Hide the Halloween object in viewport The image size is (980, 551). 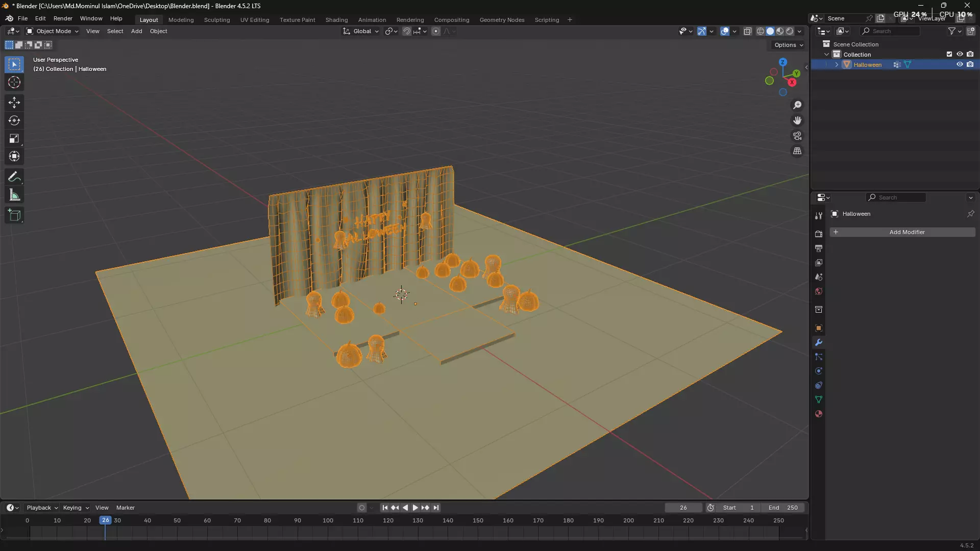(x=960, y=64)
